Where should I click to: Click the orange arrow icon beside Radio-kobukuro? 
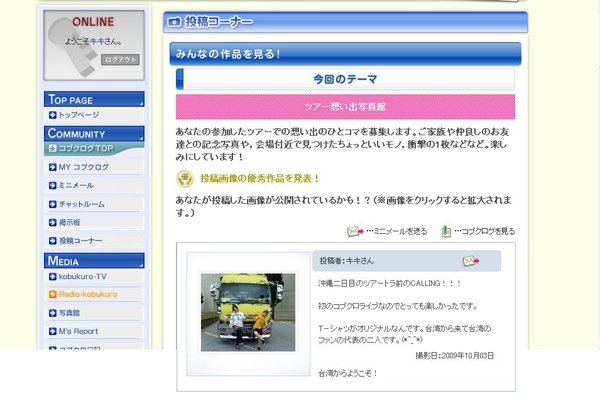[53, 294]
